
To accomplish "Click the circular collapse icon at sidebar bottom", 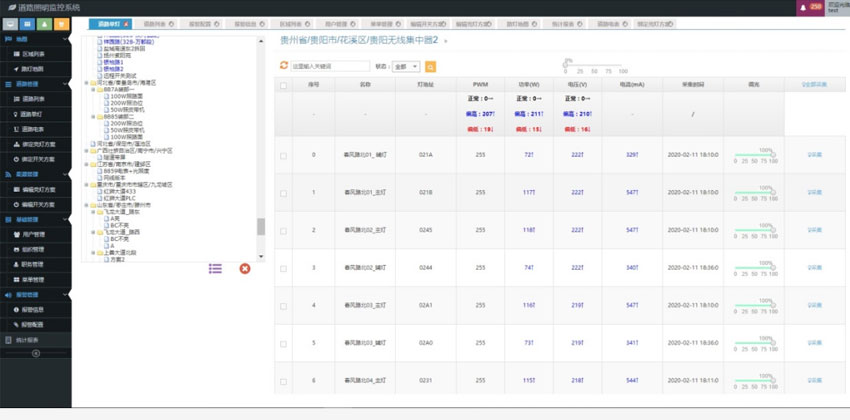I will point(36,353).
